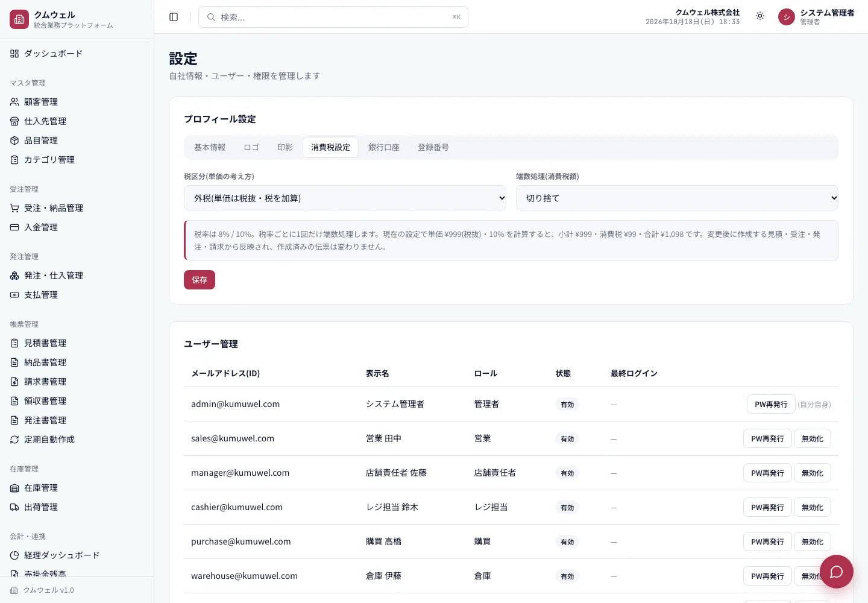The image size is (868, 603).
Task: Click the カテゴリ管理 clipboard icon
Action: tap(14, 160)
